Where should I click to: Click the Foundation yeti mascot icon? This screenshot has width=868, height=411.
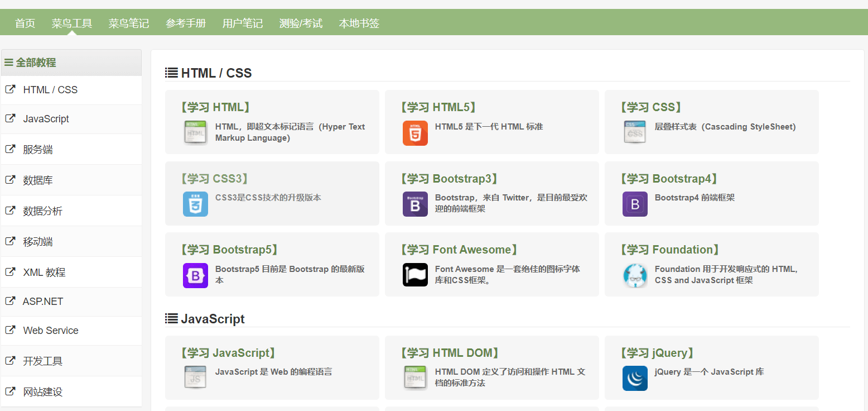(x=635, y=275)
